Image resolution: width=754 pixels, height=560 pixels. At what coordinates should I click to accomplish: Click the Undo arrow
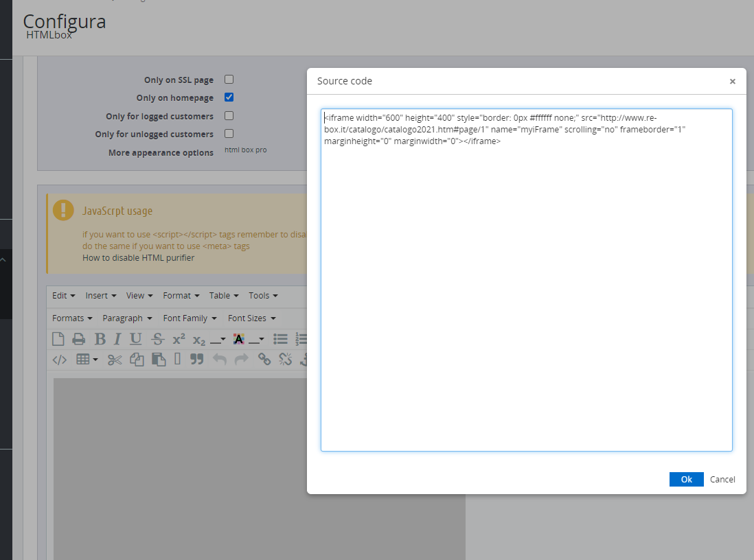coord(220,359)
